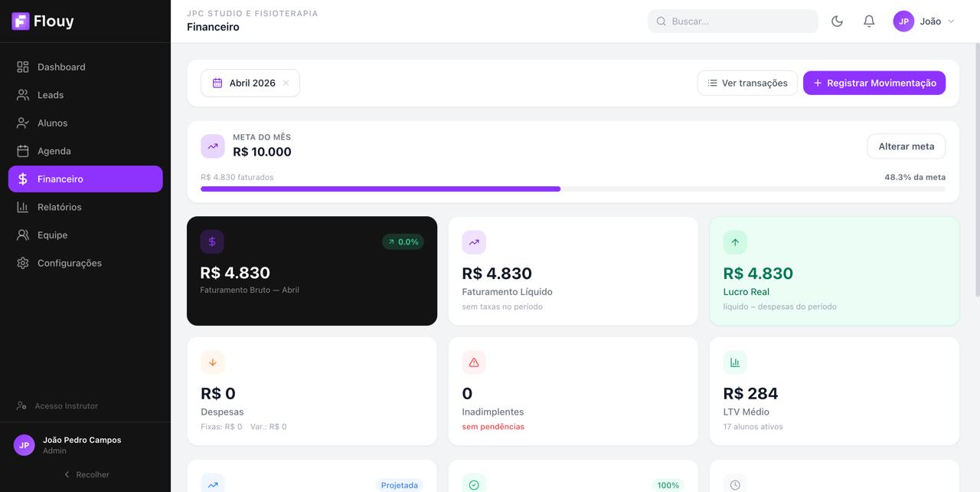This screenshot has width=980, height=492.
Task: Click the Alterar meta button
Action: (x=906, y=146)
